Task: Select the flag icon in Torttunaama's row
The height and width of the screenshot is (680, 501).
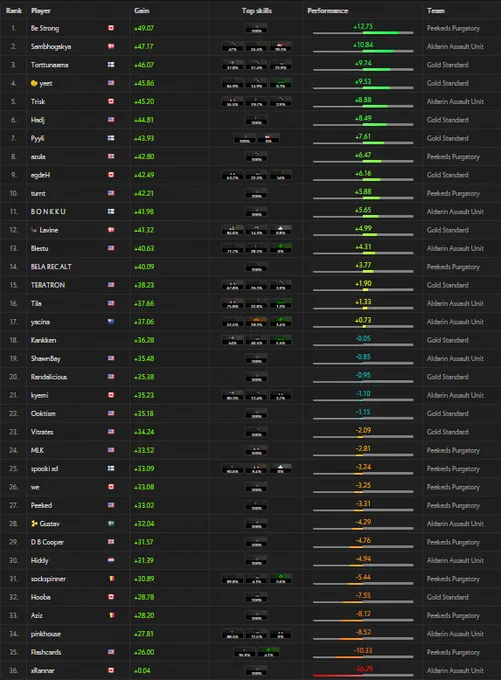Action: pos(111,65)
